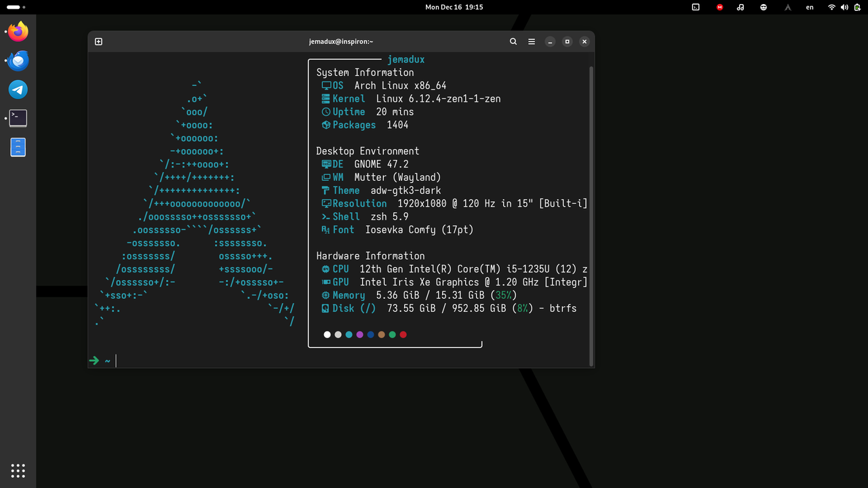The image size is (868, 488).
Task: Click the green color dot
Action: coord(392,334)
